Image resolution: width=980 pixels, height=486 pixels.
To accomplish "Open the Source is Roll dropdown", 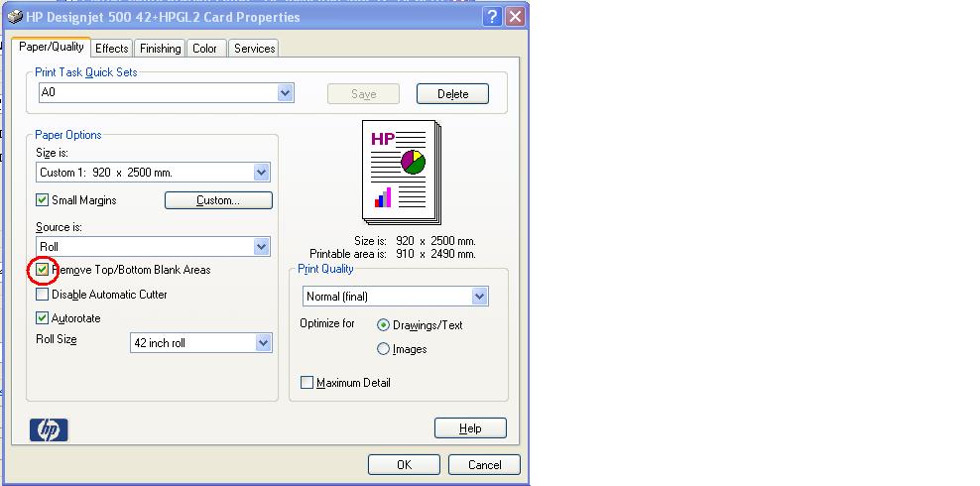I will pos(262,247).
